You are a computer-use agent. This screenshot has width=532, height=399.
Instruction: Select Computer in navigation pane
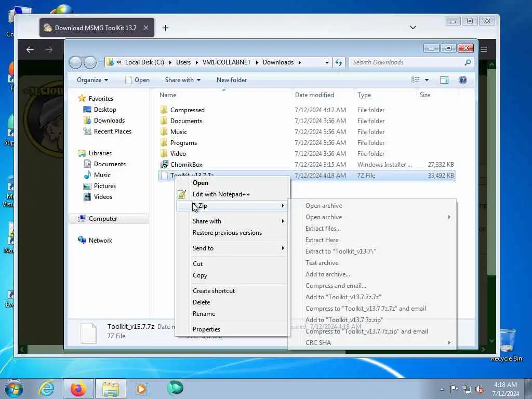pos(102,219)
